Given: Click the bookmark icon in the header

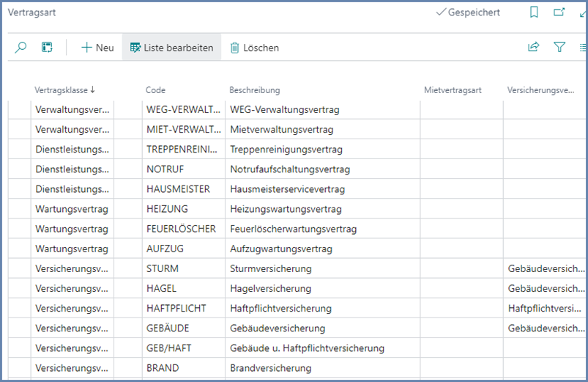Looking at the screenshot, I should pos(534,12).
